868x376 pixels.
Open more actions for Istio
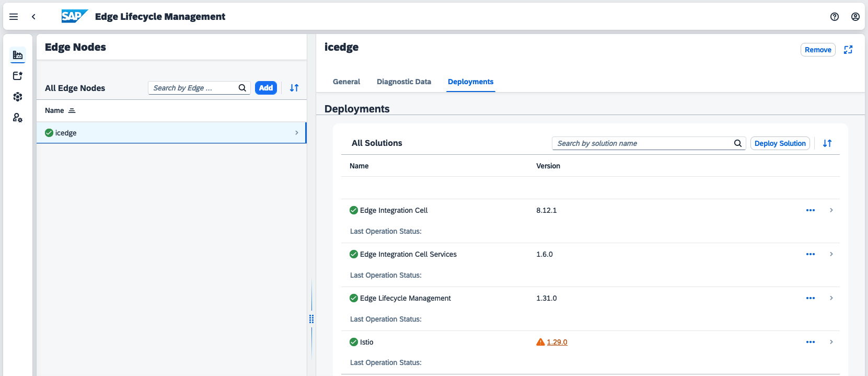coord(811,342)
